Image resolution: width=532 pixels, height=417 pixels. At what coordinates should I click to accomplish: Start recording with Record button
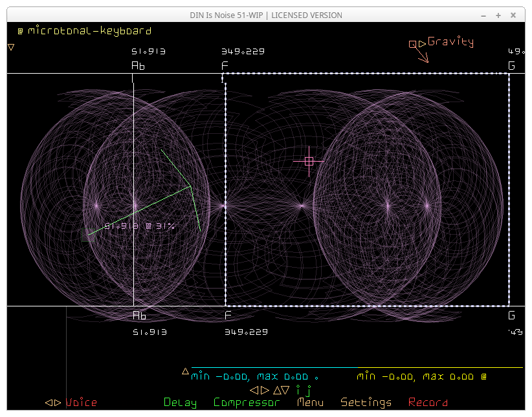(428, 403)
